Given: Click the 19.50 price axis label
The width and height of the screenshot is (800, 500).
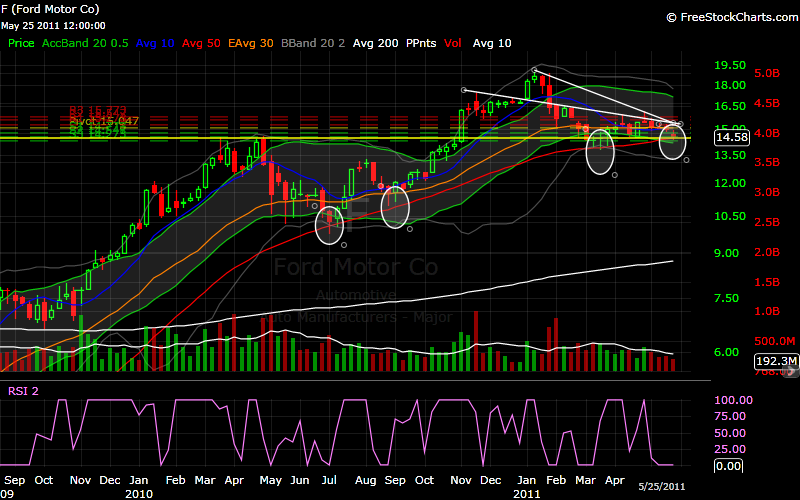Looking at the screenshot, I should click(730, 65).
